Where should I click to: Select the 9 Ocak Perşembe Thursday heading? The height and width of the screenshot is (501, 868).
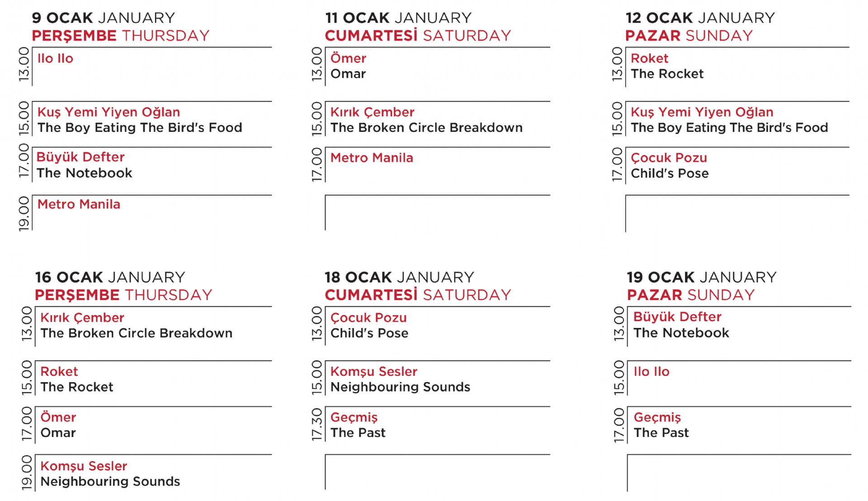click(x=121, y=27)
